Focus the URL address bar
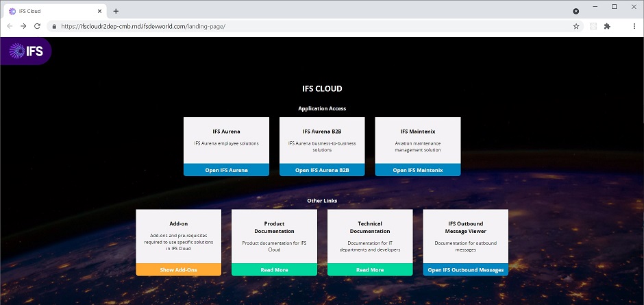The height and width of the screenshot is (305, 644). click(x=308, y=26)
